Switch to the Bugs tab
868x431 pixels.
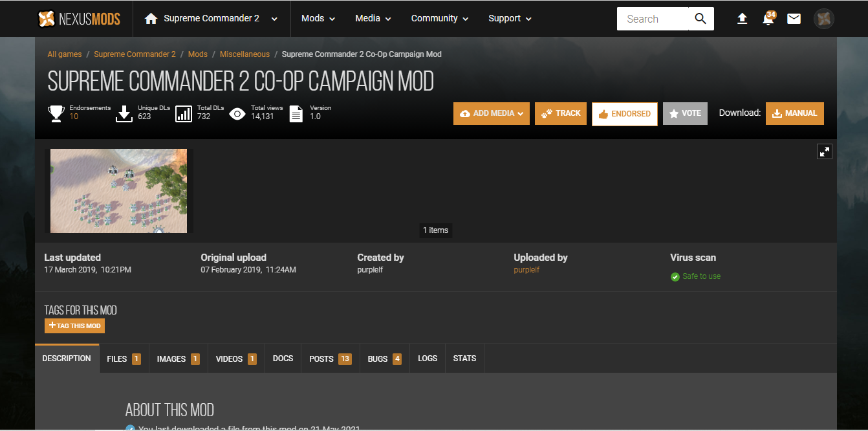pos(384,359)
